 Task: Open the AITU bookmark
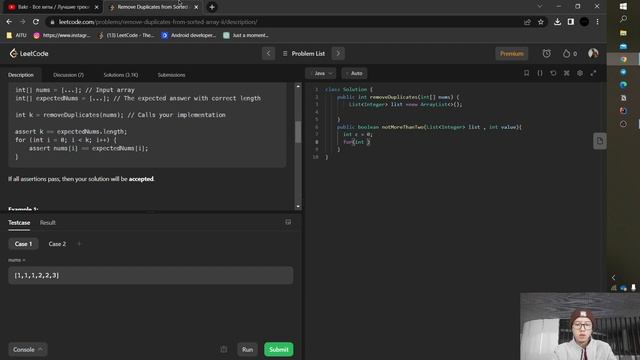pos(17,36)
